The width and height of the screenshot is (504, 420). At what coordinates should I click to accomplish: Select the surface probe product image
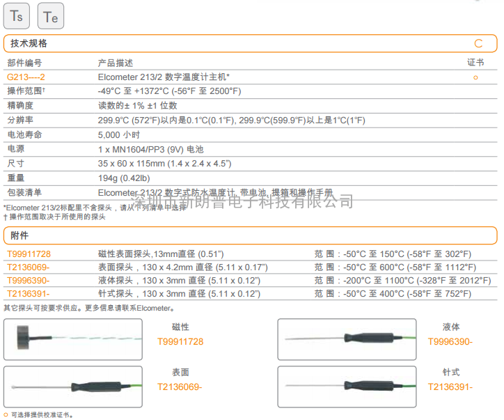pyautogui.click(x=73, y=387)
